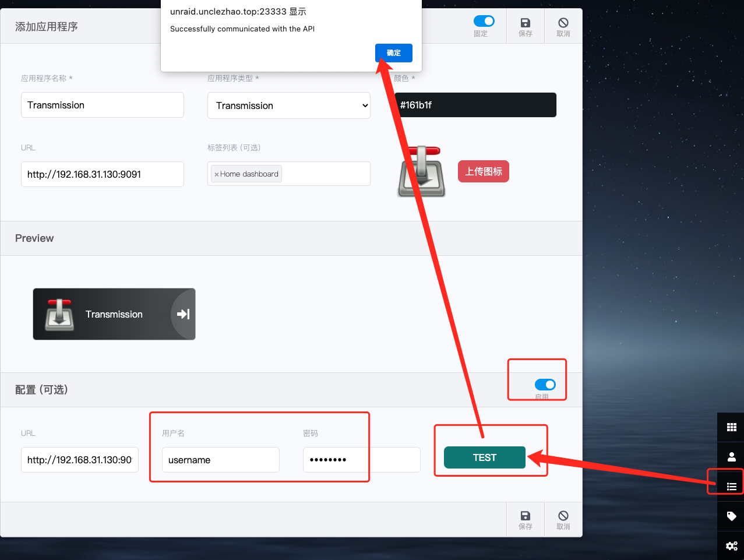The height and width of the screenshot is (560, 744).
Task: Toggle the enable (启用) config switch
Action: coord(545,385)
